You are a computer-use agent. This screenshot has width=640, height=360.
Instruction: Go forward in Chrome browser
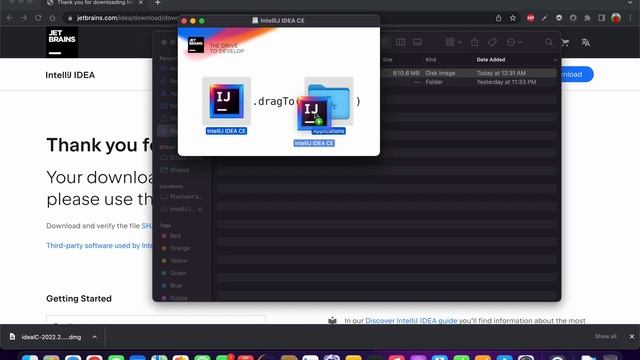tap(24, 18)
